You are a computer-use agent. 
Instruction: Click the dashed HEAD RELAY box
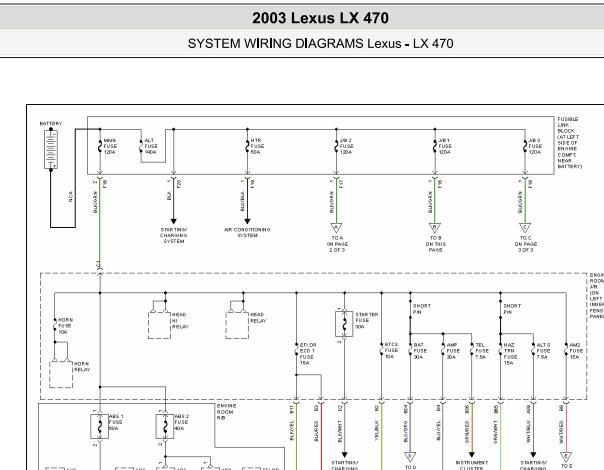click(x=237, y=326)
